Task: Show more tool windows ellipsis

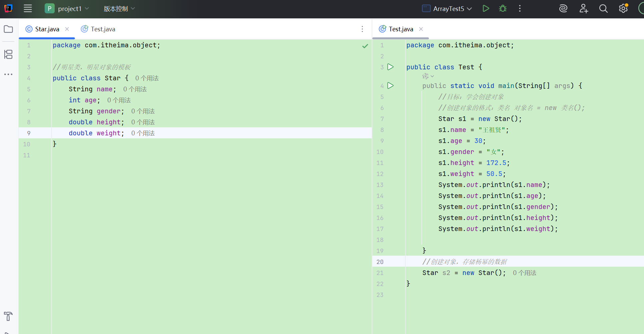Action: [8, 74]
